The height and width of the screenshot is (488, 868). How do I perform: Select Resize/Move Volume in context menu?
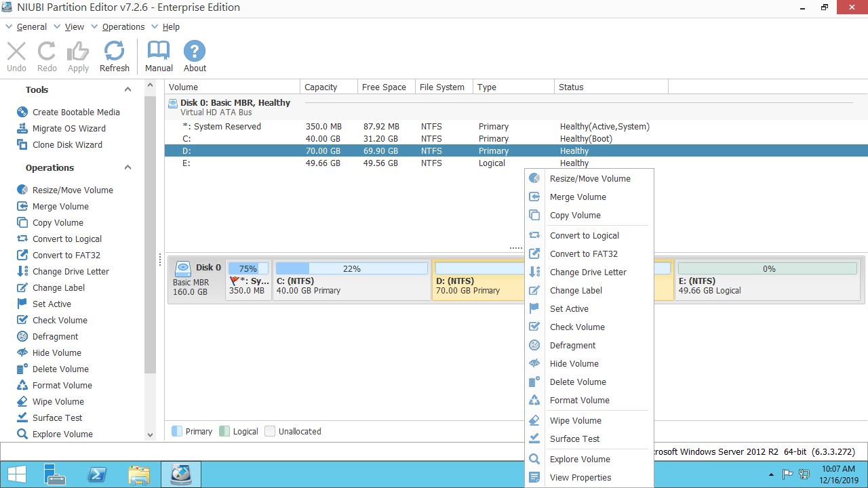589,179
